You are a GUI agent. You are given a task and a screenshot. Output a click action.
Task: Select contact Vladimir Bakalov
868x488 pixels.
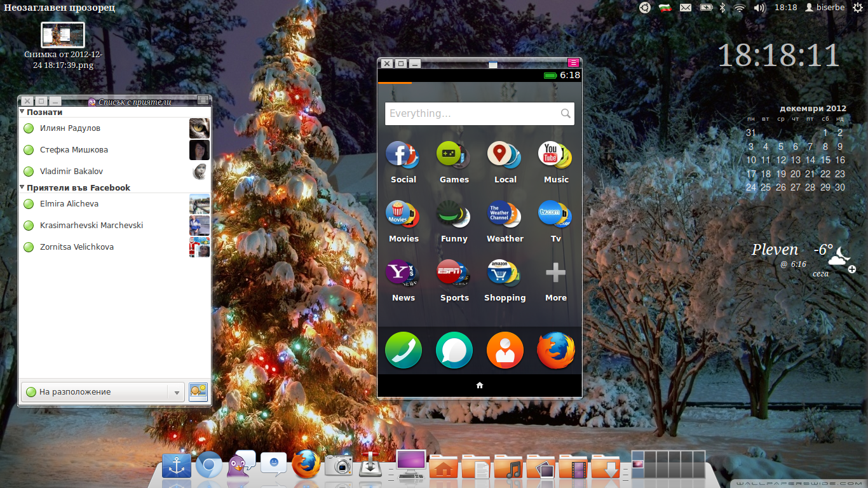tap(114, 172)
